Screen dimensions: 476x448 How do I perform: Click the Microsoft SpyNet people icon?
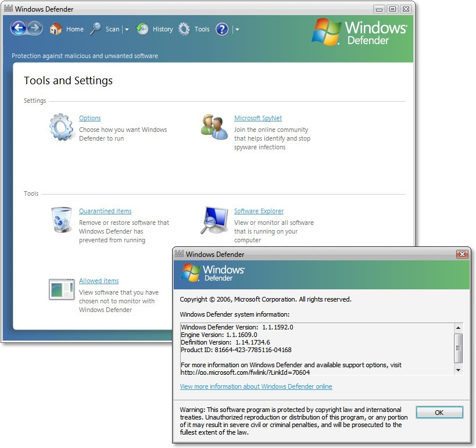[x=214, y=127]
